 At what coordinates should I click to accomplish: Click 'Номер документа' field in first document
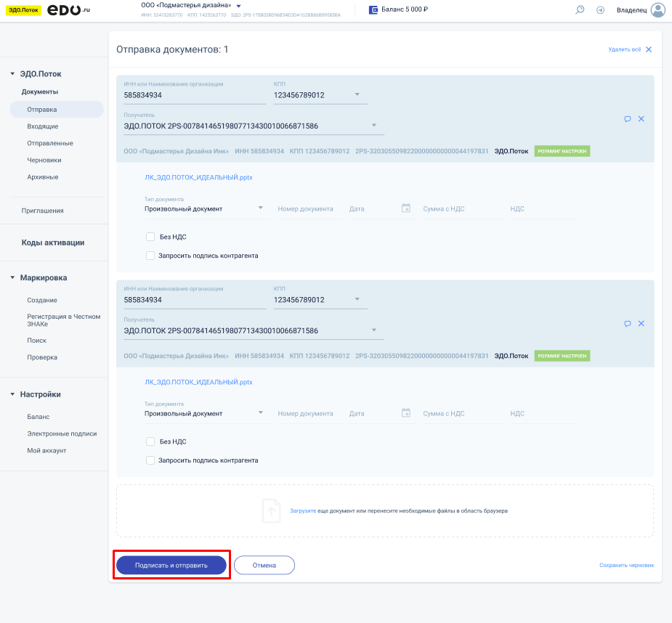(306, 209)
